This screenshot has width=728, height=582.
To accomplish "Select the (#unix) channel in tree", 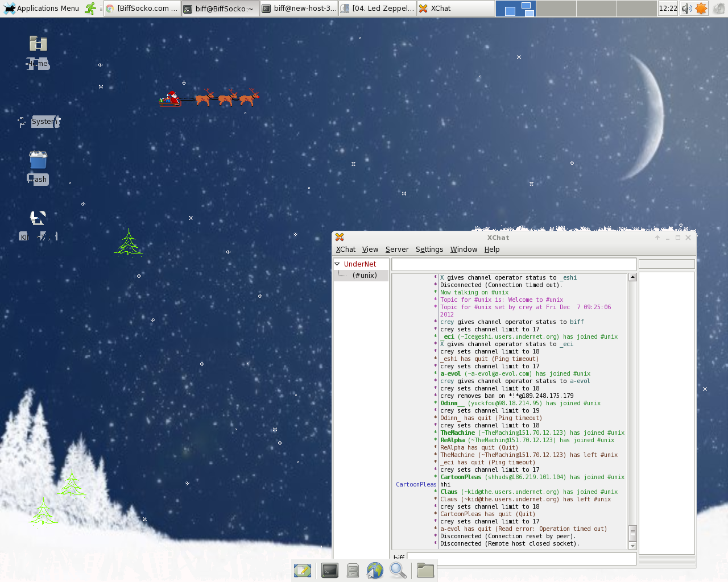I will pos(365,276).
